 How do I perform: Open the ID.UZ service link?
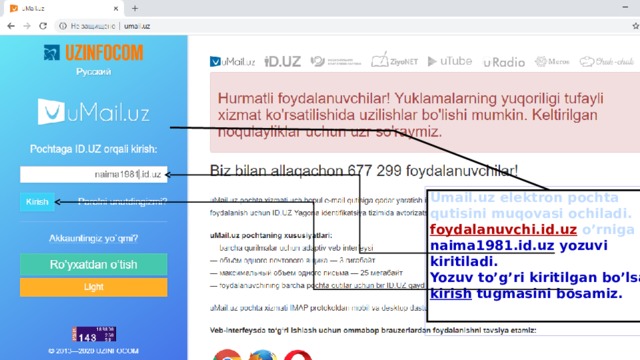[x=282, y=62]
